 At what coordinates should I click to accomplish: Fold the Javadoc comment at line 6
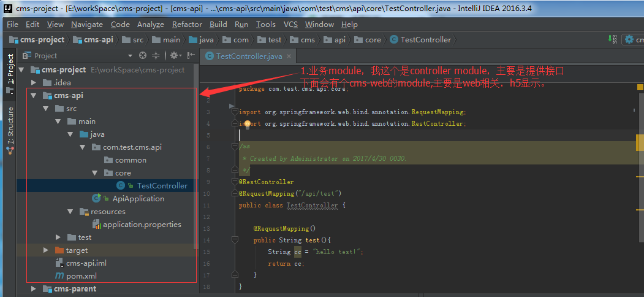[x=235, y=147]
